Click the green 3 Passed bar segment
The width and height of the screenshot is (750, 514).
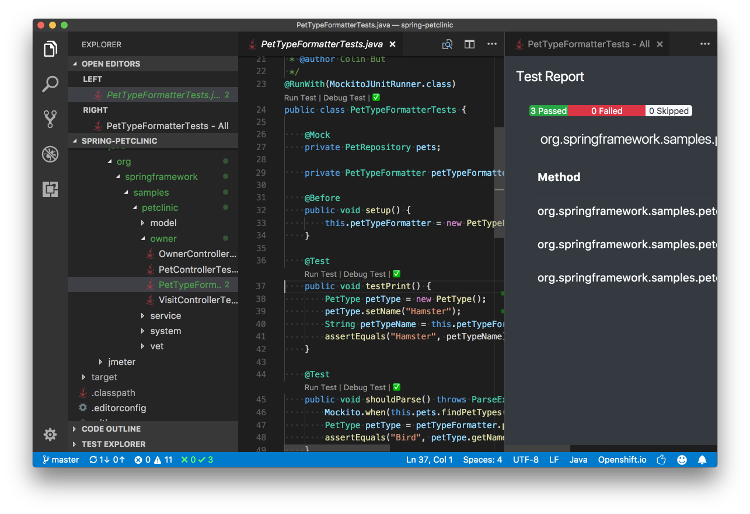tap(548, 111)
